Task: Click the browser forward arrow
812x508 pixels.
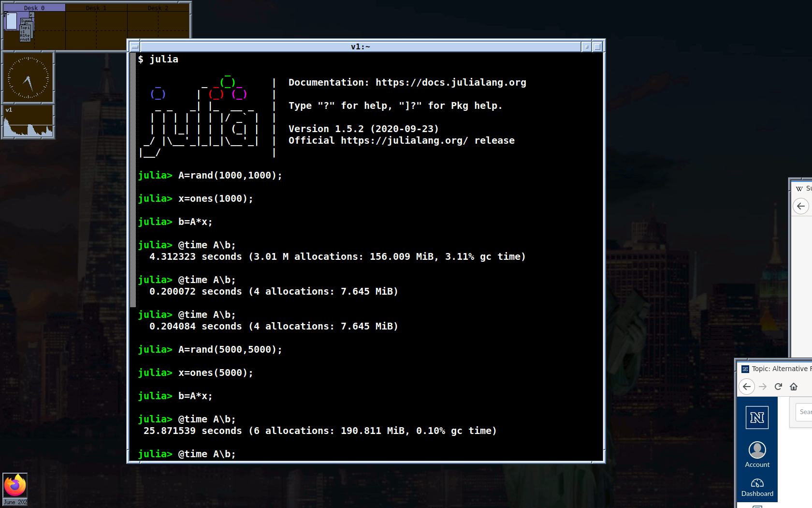Action: (x=763, y=387)
